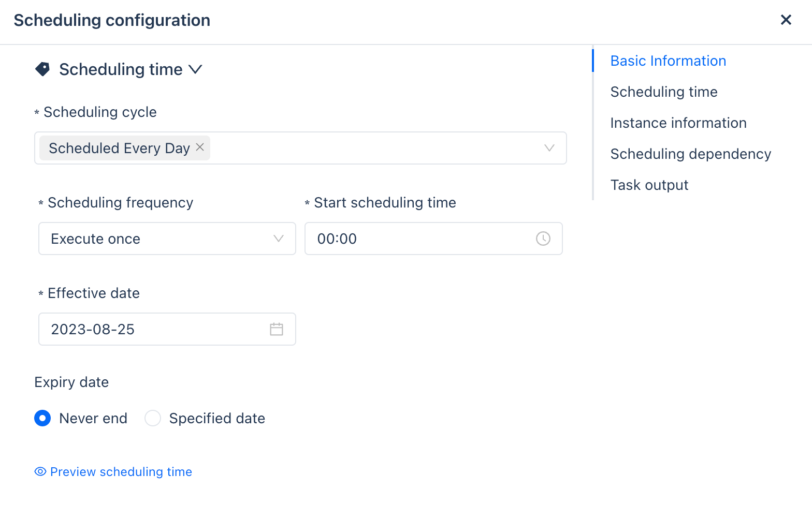Click the Scheduling time section heading text
This screenshot has height=505, width=812.
click(x=121, y=69)
